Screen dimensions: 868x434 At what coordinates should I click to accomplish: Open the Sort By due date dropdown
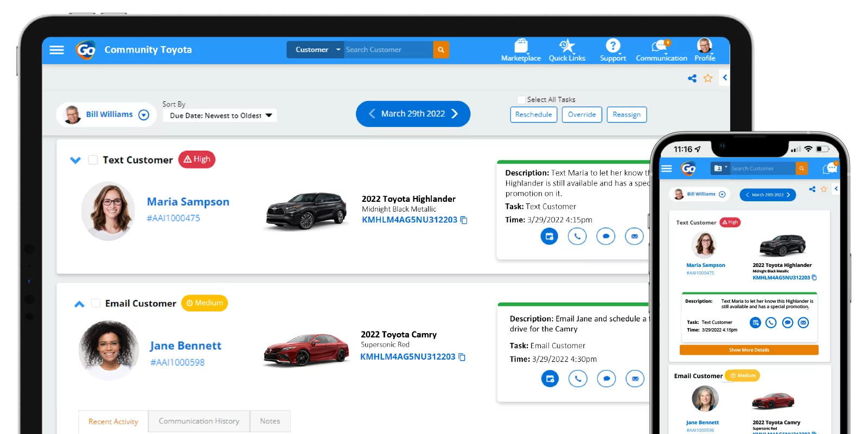coord(220,116)
